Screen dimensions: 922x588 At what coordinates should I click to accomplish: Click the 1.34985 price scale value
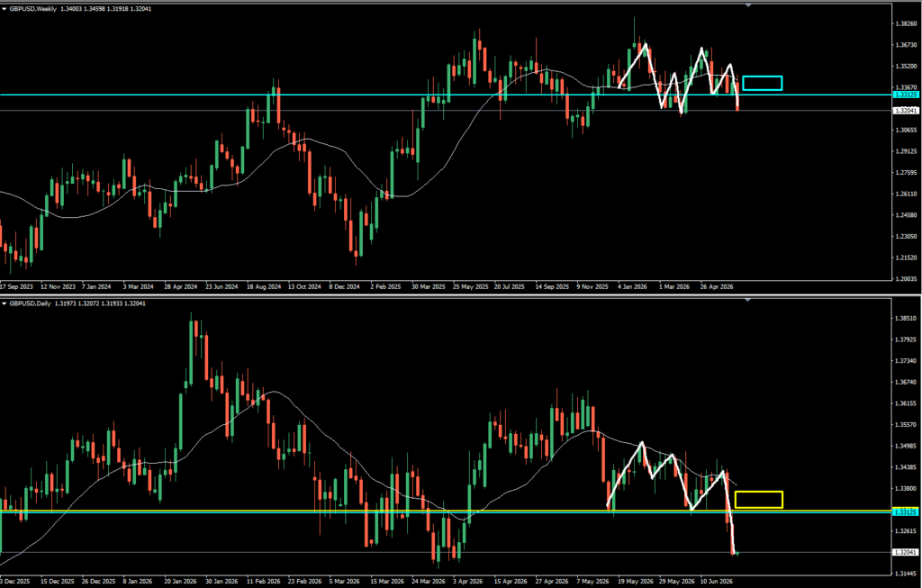(x=906, y=447)
